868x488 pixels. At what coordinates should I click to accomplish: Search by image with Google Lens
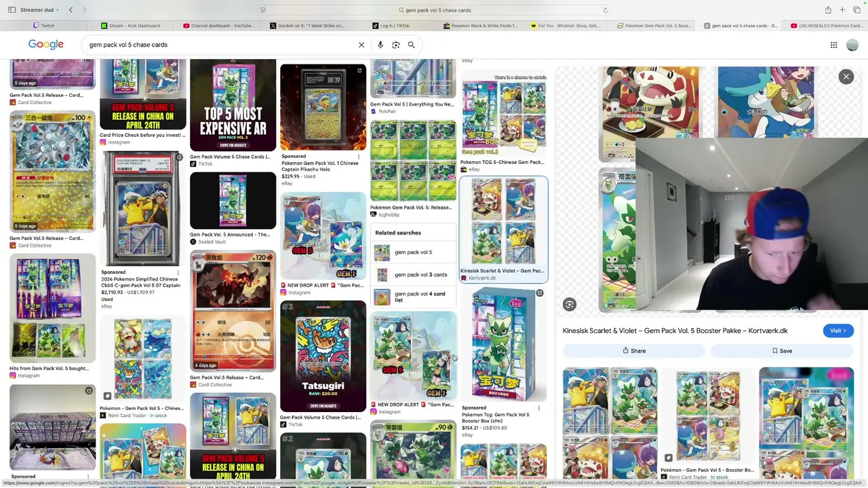click(396, 45)
